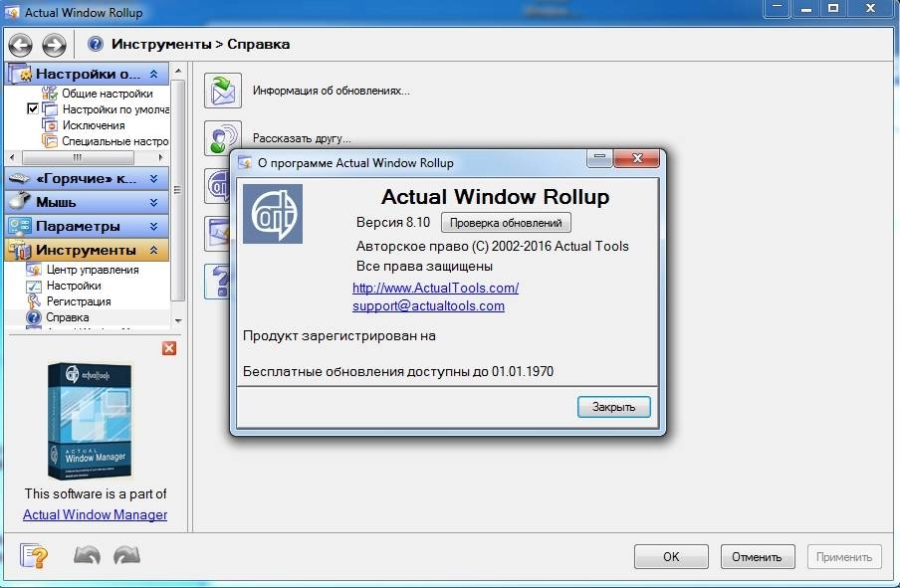This screenshot has width=900, height=588.
Task: Click the Проверка обновлений button
Action: click(506, 223)
